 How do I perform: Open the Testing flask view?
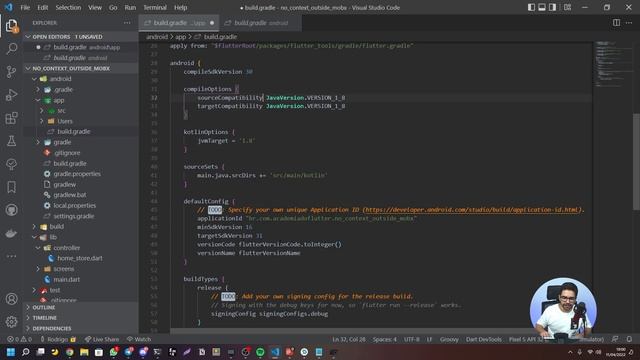11,141
